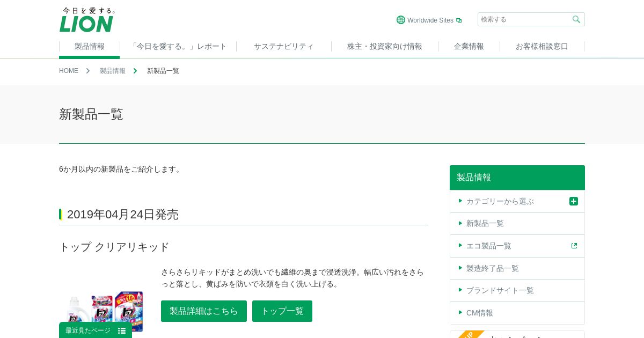Select CM情報 in sidebar
This screenshot has height=338, width=644.
coord(517,313)
